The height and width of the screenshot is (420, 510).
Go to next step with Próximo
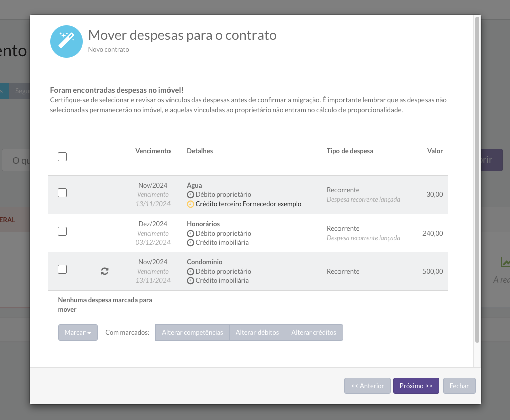pos(416,386)
